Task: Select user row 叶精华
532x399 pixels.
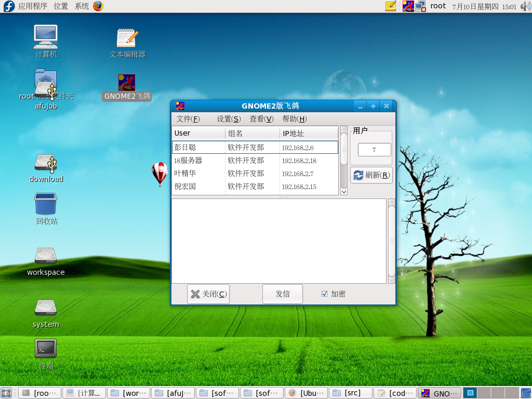Action: pos(255,174)
